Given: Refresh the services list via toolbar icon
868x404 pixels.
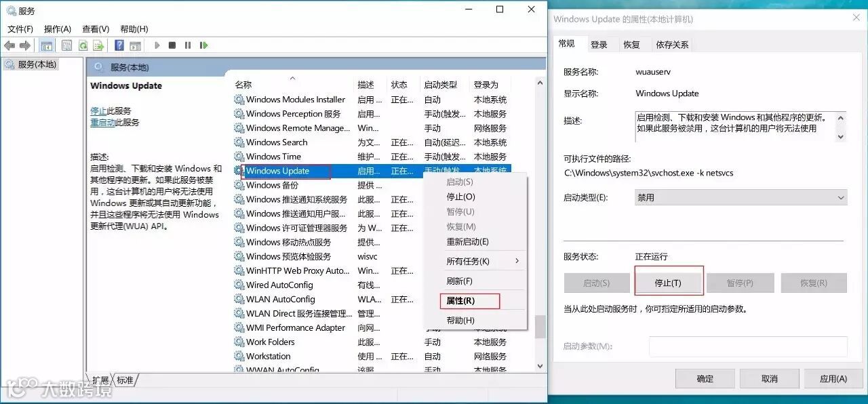Looking at the screenshot, I should (83, 45).
